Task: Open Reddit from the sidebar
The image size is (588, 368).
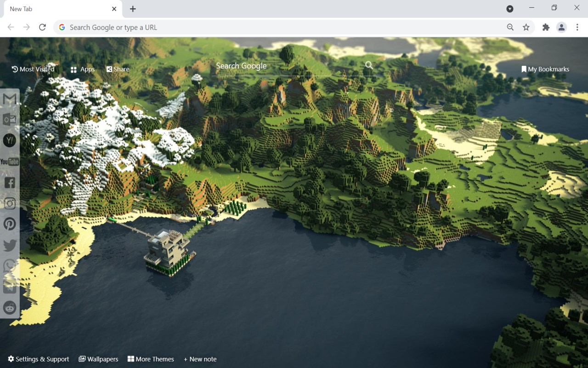Action: (10, 308)
